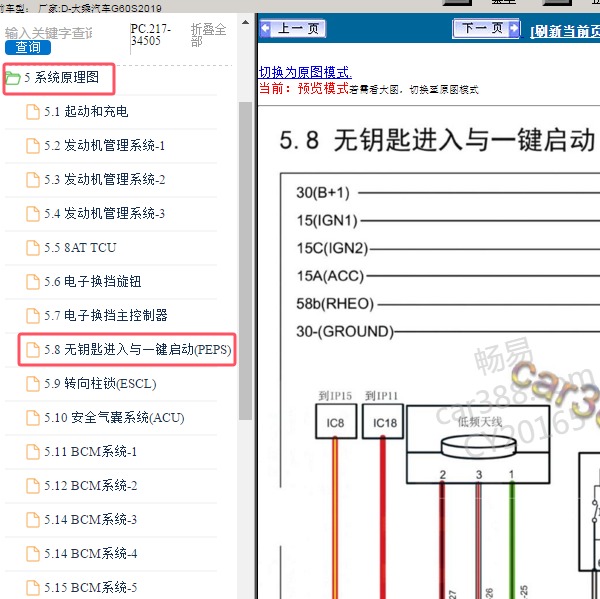Click scrollbar up arrow in tree panel
This screenshot has height=599, width=600.
point(245,22)
